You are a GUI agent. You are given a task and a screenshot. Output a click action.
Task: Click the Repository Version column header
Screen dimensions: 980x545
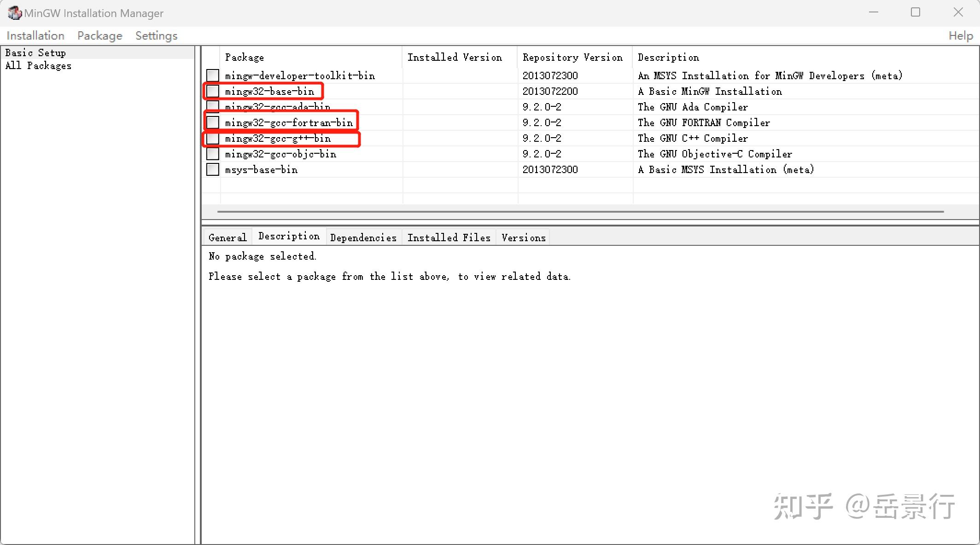point(572,58)
